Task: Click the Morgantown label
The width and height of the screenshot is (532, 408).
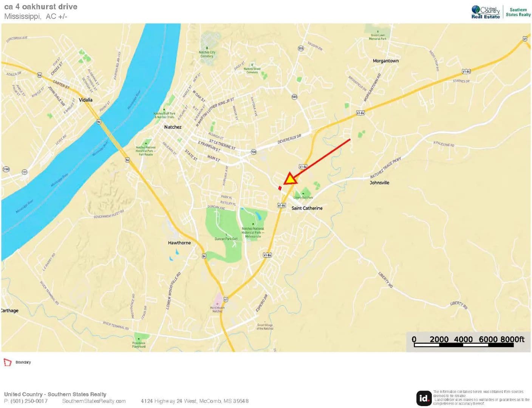Action: (385, 61)
